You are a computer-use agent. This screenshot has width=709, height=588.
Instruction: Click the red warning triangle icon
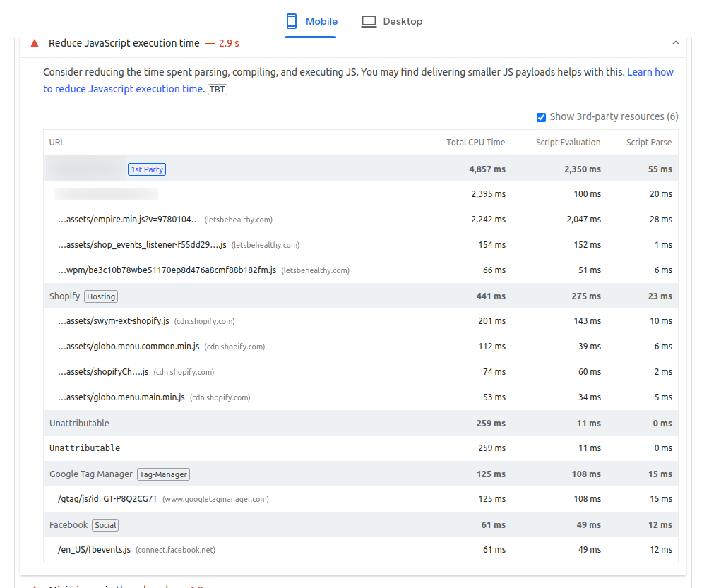34,43
